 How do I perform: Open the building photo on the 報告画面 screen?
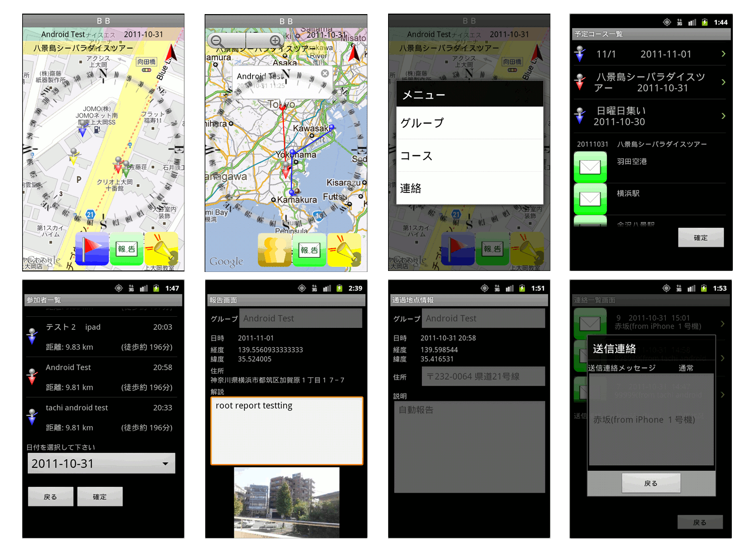(287, 503)
